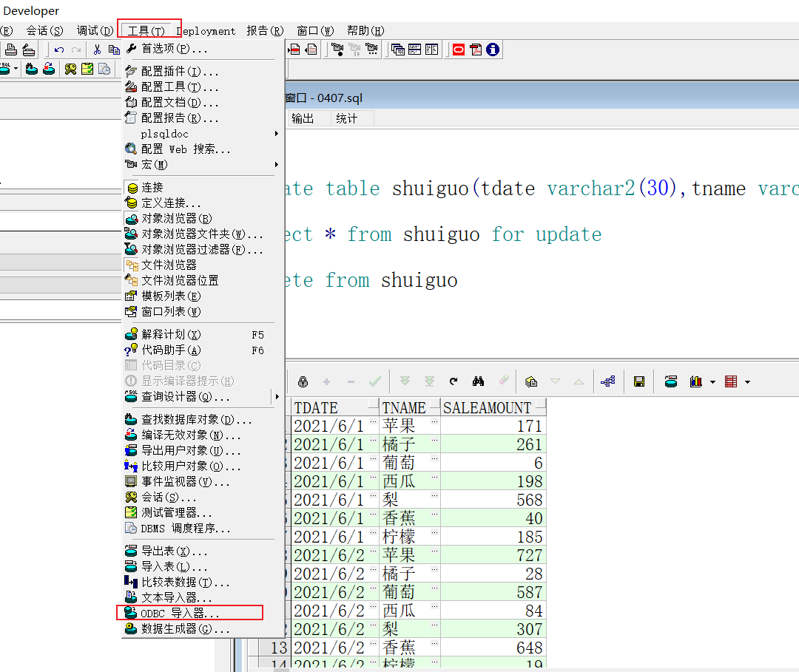799x672 pixels.
Task: Click the 2021/6/2 date cell in the 648 row
Action: (335, 648)
